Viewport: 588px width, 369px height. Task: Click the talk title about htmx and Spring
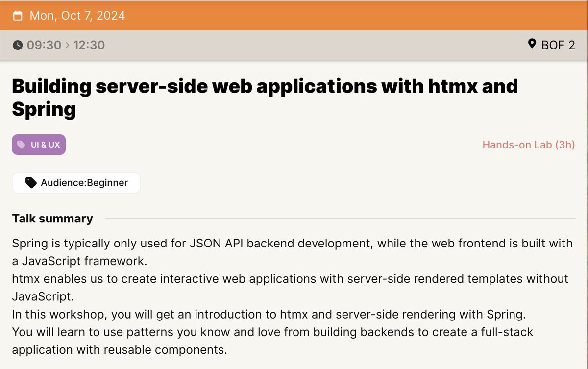pyautogui.click(x=265, y=98)
